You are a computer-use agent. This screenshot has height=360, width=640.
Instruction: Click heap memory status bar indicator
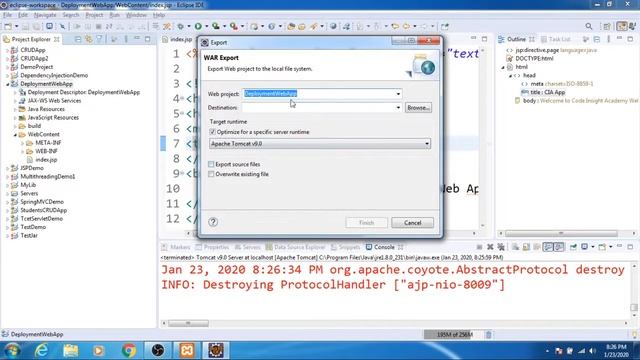[x=454, y=335]
